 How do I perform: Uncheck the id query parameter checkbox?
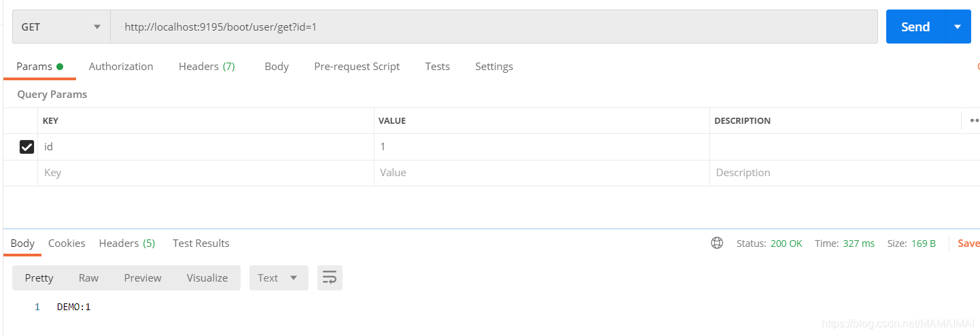click(27, 147)
